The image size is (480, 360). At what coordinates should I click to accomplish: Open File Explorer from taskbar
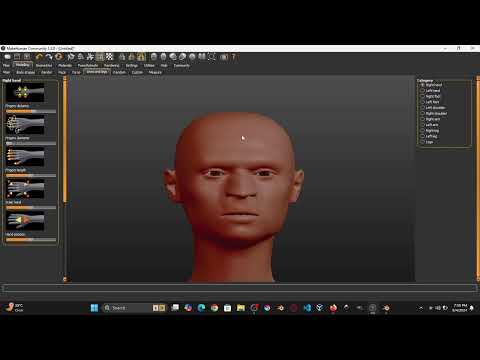pyautogui.click(x=241, y=308)
